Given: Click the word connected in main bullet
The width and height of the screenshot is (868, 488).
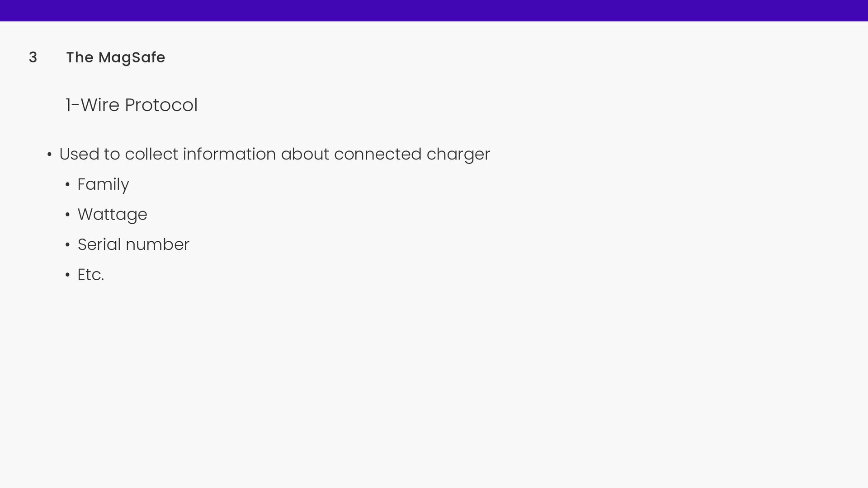Looking at the screenshot, I should [x=377, y=154].
